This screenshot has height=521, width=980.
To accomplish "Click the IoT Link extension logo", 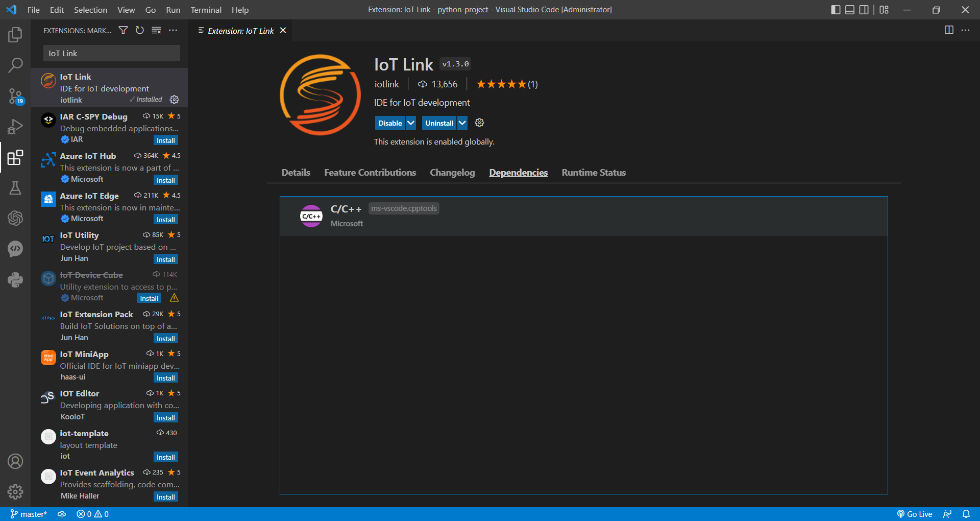I will click(x=320, y=95).
